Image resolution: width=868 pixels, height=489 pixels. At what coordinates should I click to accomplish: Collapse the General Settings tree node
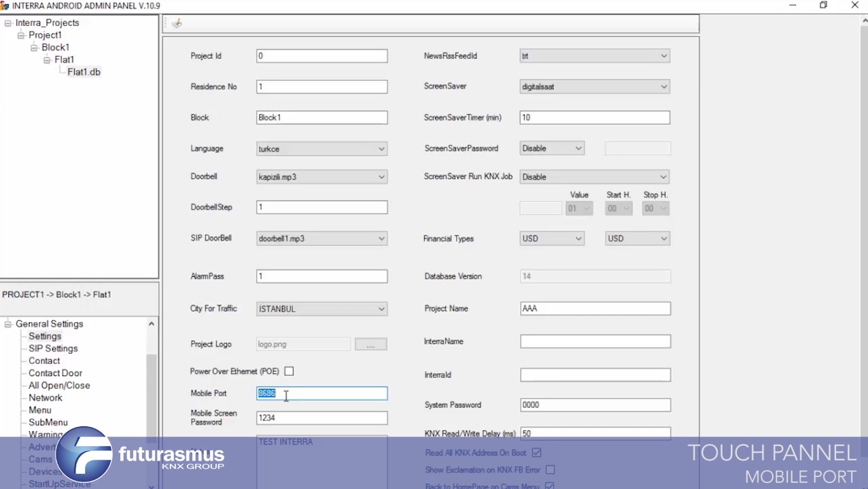coord(8,324)
